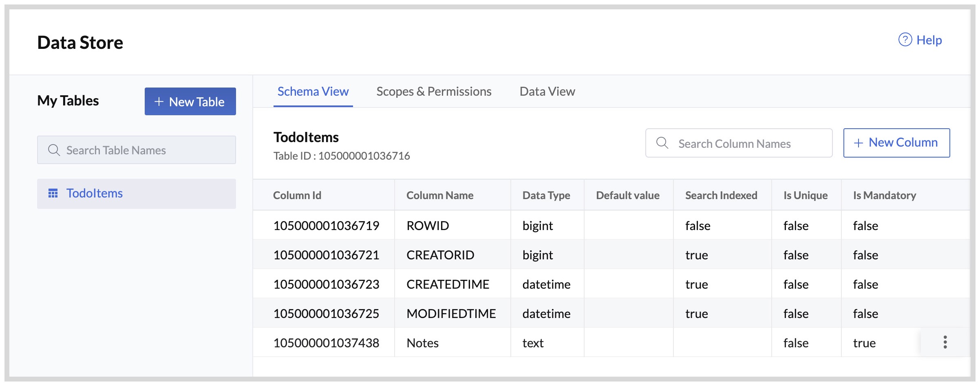Viewport: 980px width, 386px height.
Task: Click the magnifier icon in column search
Action: 662,143
